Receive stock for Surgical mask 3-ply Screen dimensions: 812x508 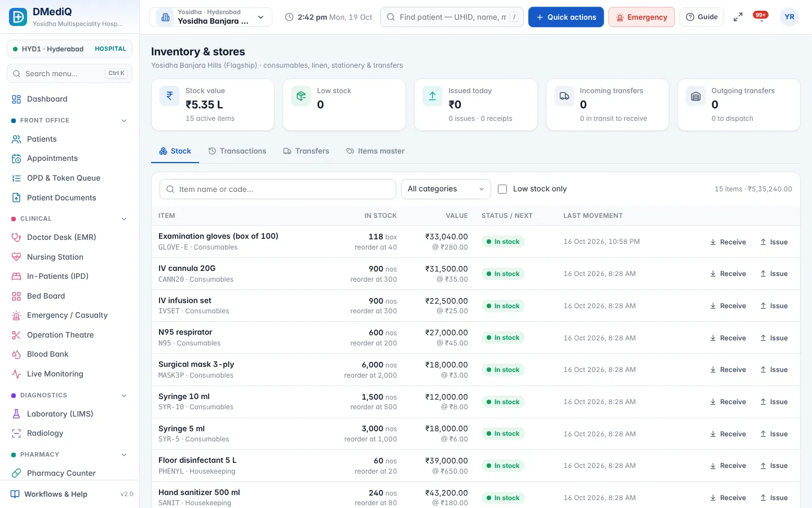(728, 370)
